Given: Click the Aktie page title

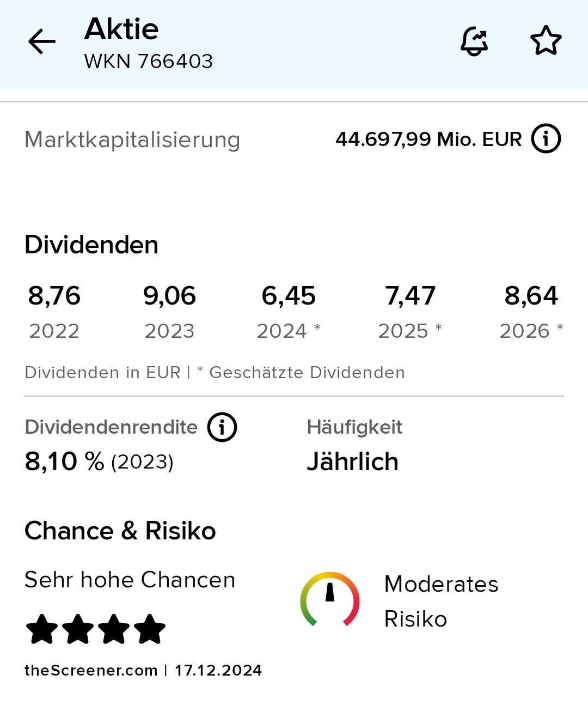Looking at the screenshot, I should (121, 29).
